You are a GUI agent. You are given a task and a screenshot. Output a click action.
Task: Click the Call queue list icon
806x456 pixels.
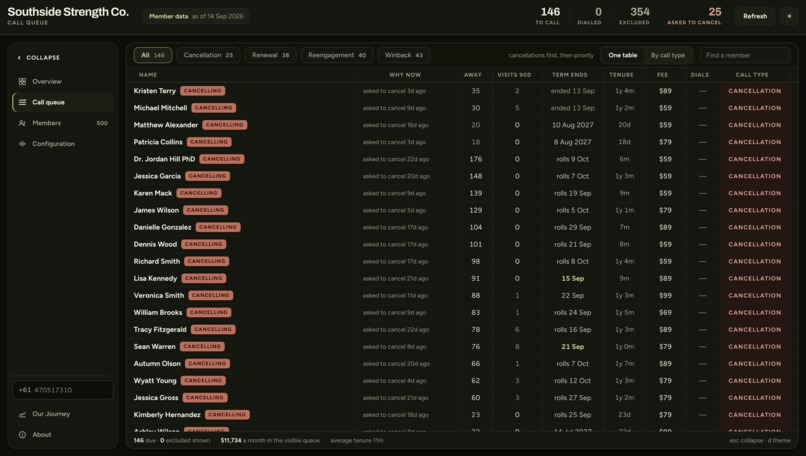[22, 102]
